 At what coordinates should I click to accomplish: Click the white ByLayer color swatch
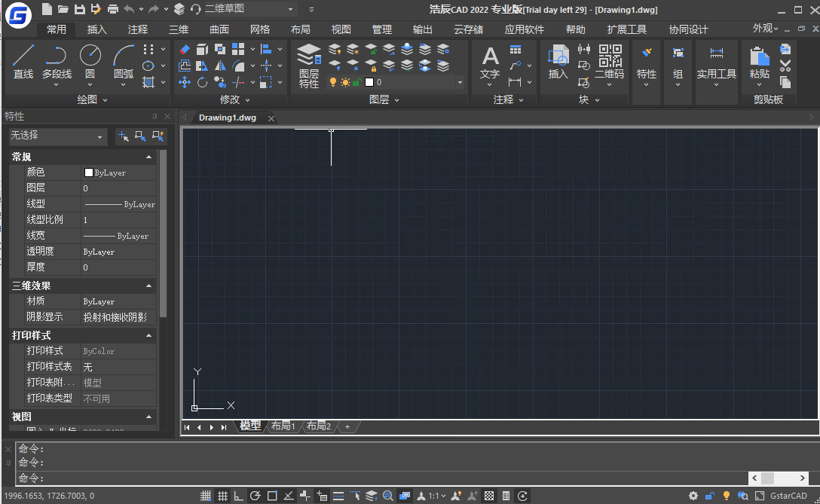[x=89, y=173]
